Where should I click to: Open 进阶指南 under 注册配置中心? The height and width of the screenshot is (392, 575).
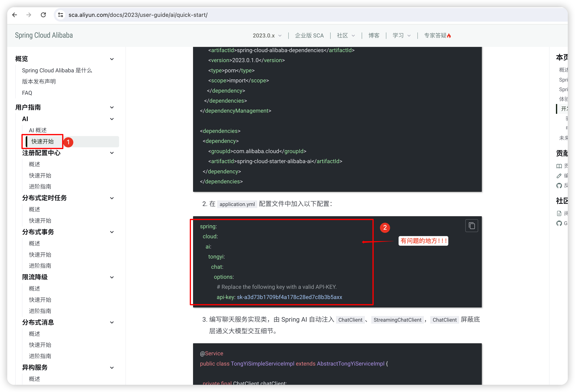(40, 186)
